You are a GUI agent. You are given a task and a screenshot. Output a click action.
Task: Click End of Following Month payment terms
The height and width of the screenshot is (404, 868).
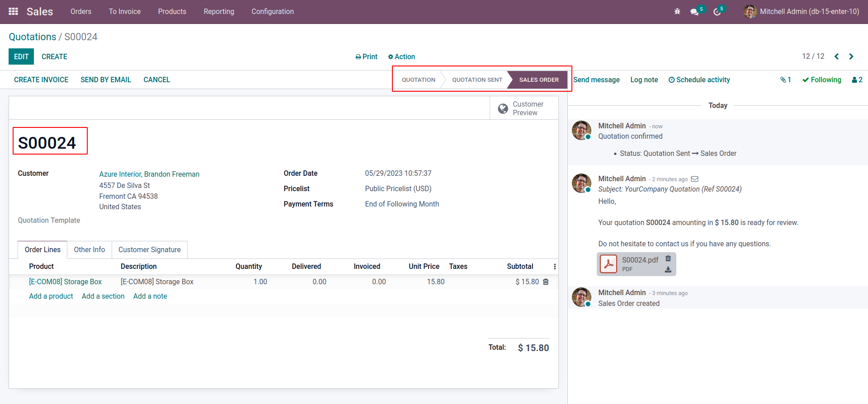click(402, 204)
